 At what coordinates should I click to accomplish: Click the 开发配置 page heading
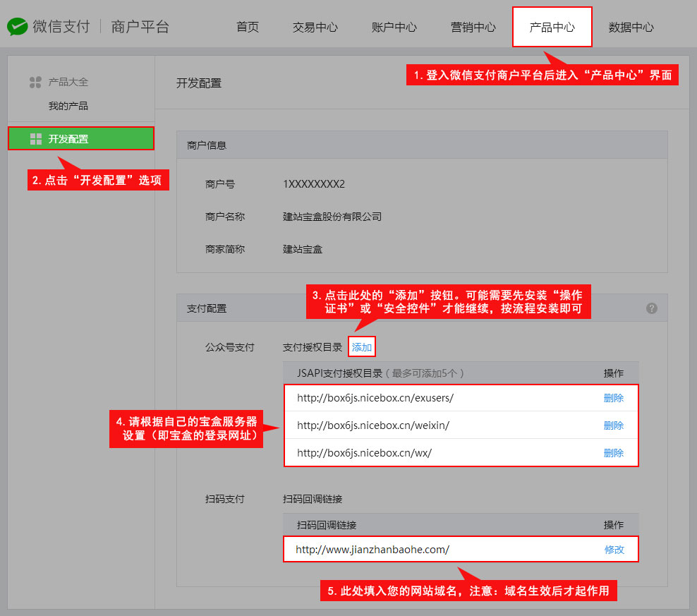coord(199,83)
